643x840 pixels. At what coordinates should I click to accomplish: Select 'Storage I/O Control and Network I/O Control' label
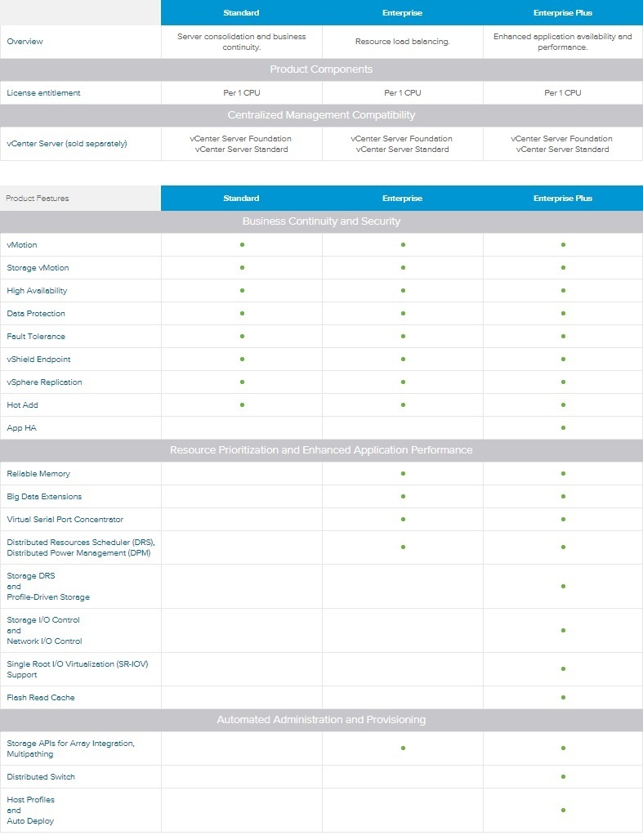(x=44, y=631)
